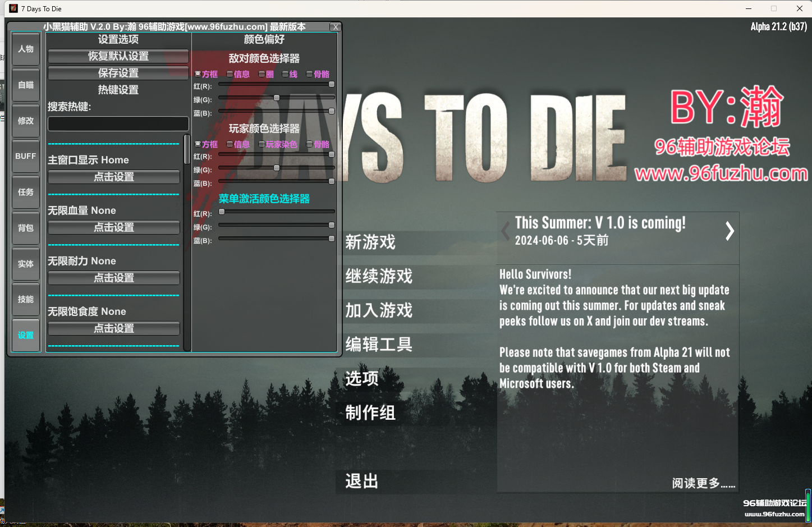Set hotkey for 主窗口显示 Home
This screenshot has height=527, width=812.
114,177
